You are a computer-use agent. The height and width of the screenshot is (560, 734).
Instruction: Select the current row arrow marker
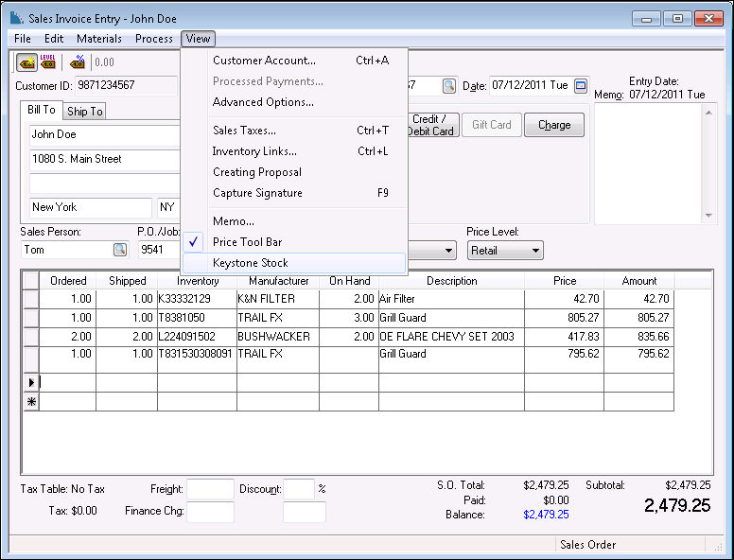tap(31, 382)
